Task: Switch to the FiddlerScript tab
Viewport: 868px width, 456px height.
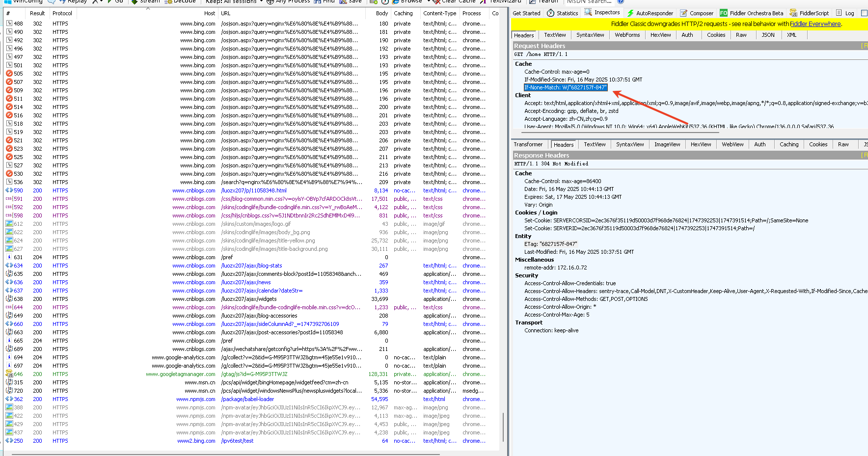Action: (809, 13)
